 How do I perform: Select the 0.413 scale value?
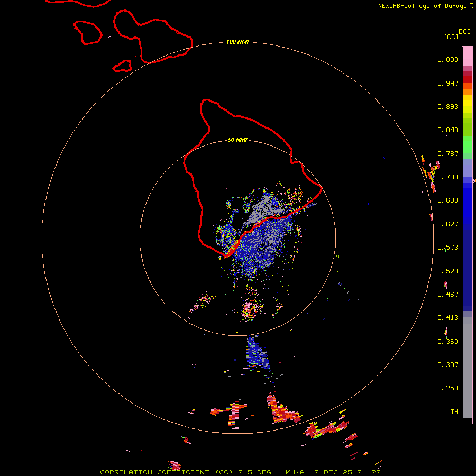point(448,318)
